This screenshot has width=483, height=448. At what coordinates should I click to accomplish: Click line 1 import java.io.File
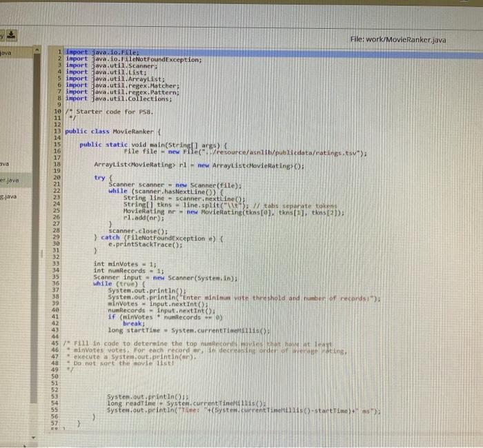(102, 52)
